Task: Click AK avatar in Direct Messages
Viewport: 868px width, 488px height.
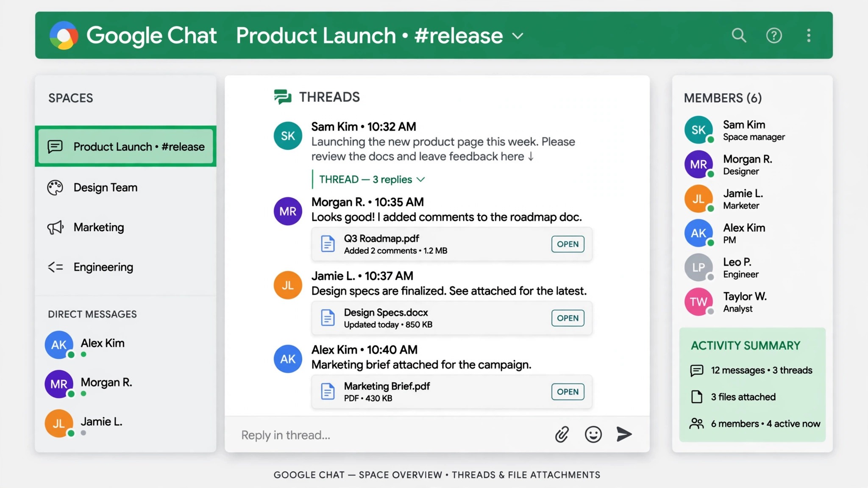Action: point(59,345)
